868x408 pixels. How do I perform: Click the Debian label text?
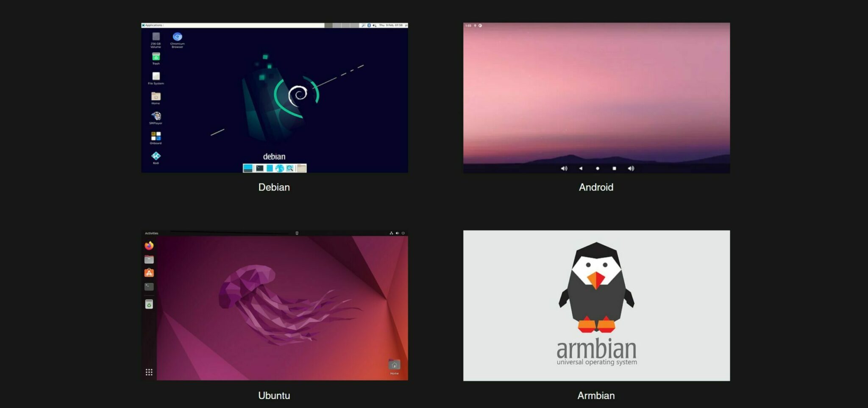274,187
